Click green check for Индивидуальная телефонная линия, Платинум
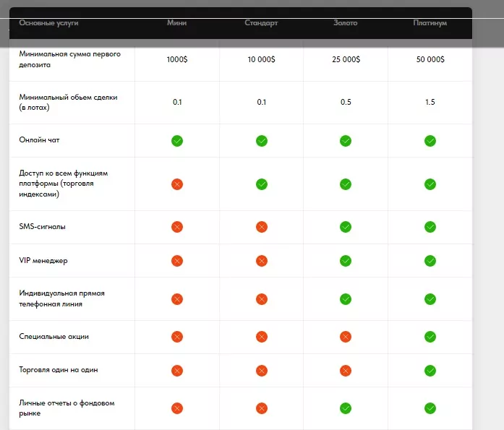Viewport: 504px width, 430px height. 430,299
